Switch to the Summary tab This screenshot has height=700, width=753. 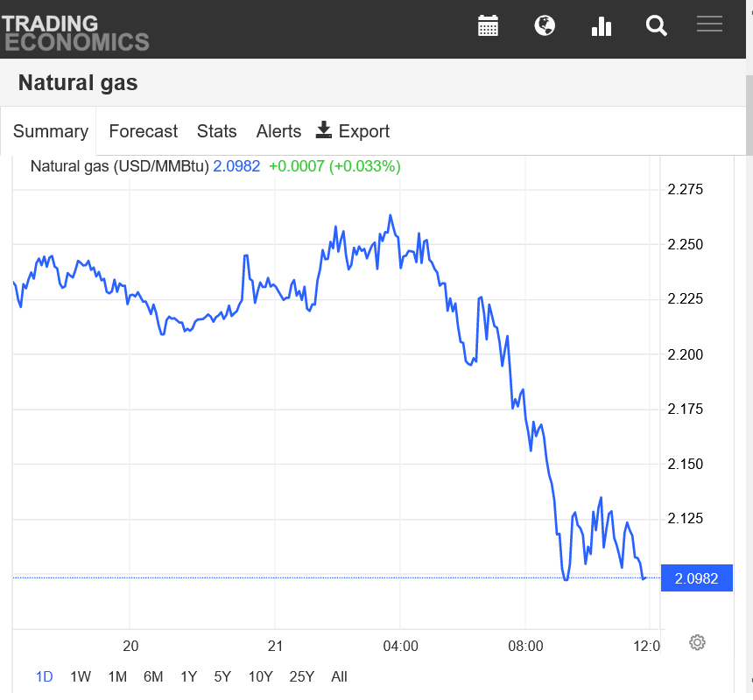[x=50, y=131]
